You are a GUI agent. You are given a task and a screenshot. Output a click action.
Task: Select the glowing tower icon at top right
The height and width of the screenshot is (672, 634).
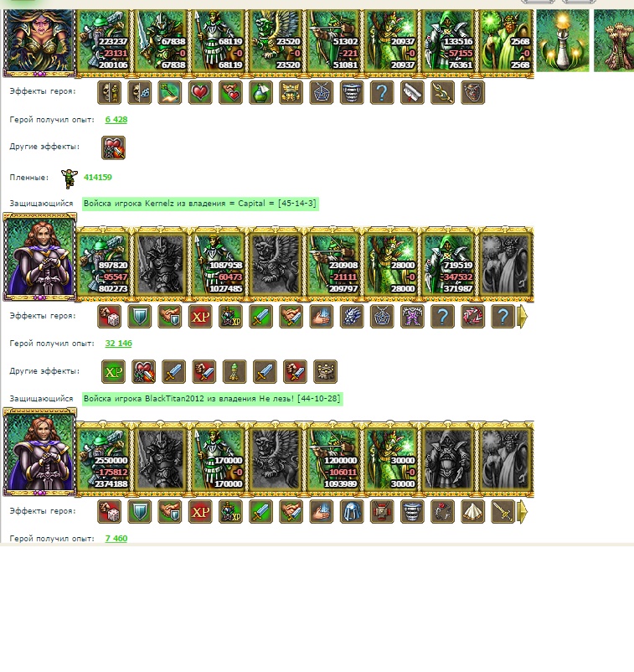tap(563, 41)
